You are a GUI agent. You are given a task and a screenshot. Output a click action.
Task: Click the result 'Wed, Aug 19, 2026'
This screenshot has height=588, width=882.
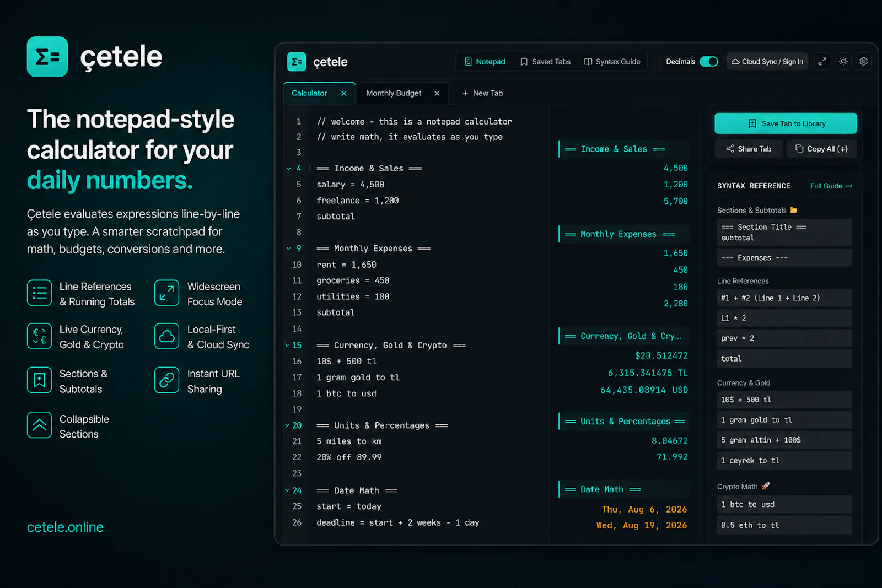pos(642,526)
